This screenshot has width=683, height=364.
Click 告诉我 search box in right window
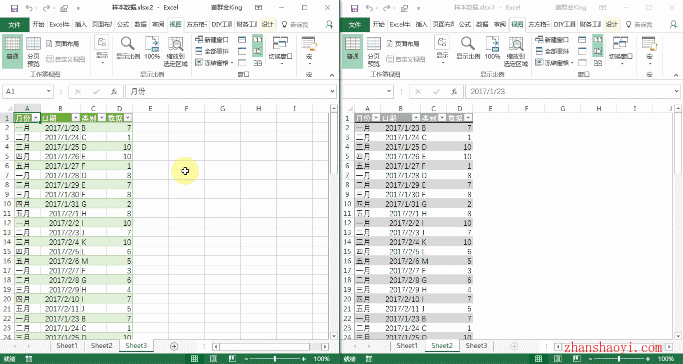pyautogui.click(x=639, y=24)
